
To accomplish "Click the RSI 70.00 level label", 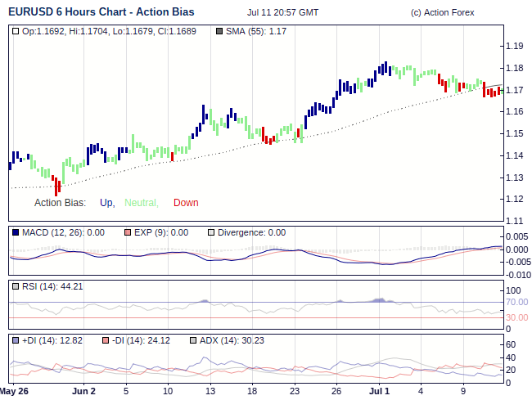I will tap(516, 303).
